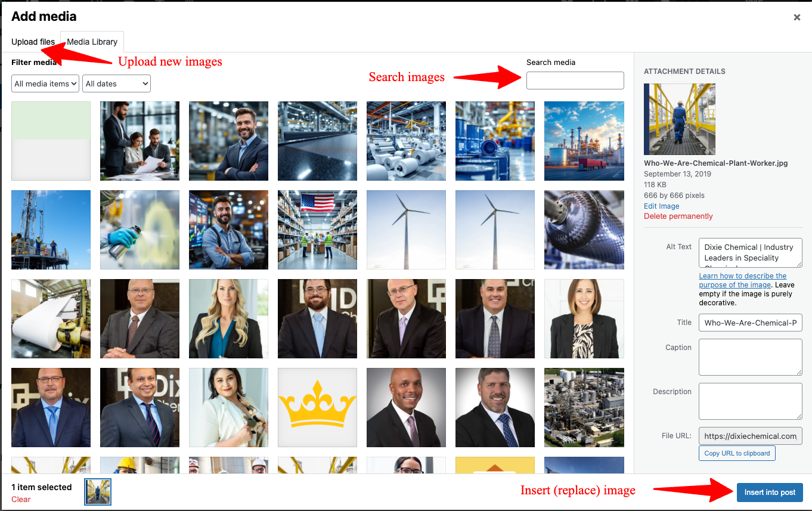Copy URL to clipboard
The width and height of the screenshot is (812, 511).
(x=737, y=453)
